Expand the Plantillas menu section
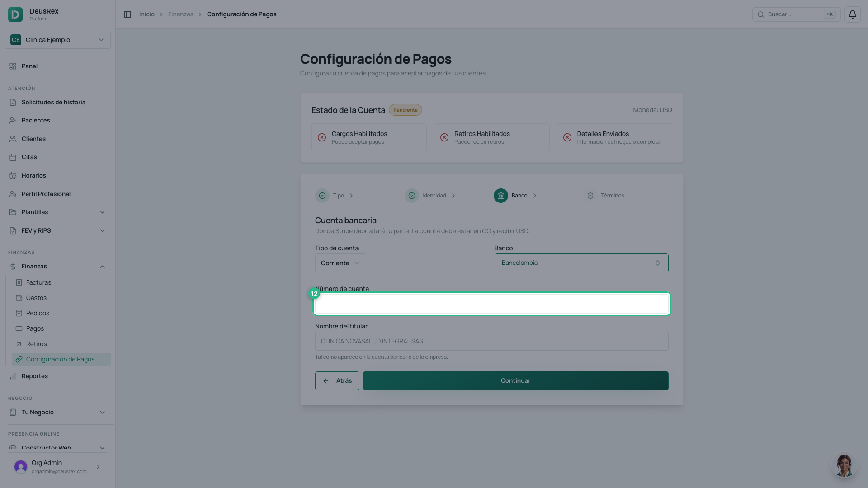Image resolution: width=868 pixels, height=488 pixels. 57,212
